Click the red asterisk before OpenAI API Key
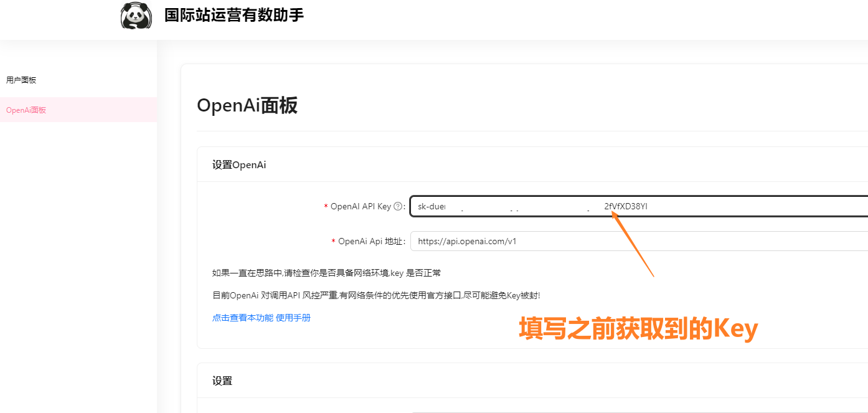The image size is (868, 413). click(326, 206)
